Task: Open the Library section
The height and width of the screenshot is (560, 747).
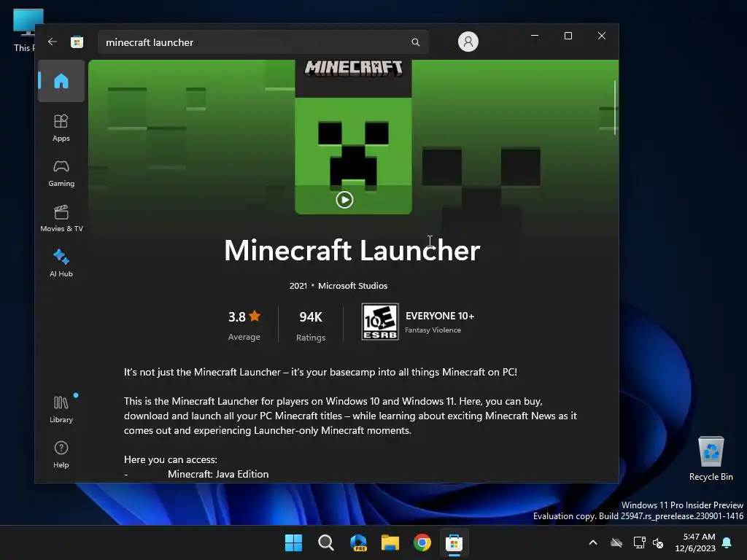Action: pyautogui.click(x=61, y=409)
